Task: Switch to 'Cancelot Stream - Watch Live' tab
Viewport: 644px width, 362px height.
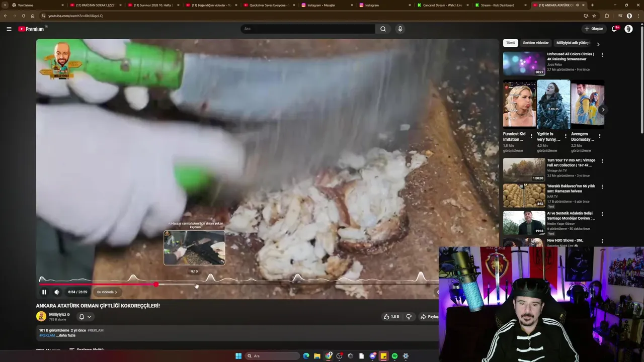Action: tap(443, 5)
